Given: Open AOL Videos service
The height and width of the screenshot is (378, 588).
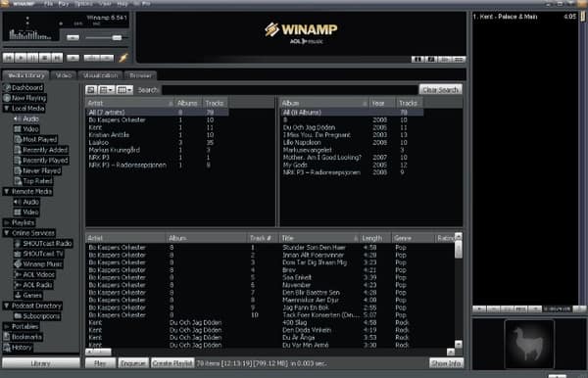Looking at the screenshot, I should click(x=34, y=274).
